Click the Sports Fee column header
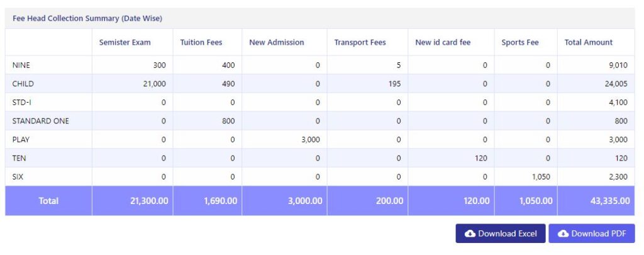Screen dimensions: 644x255 [x=520, y=42]
